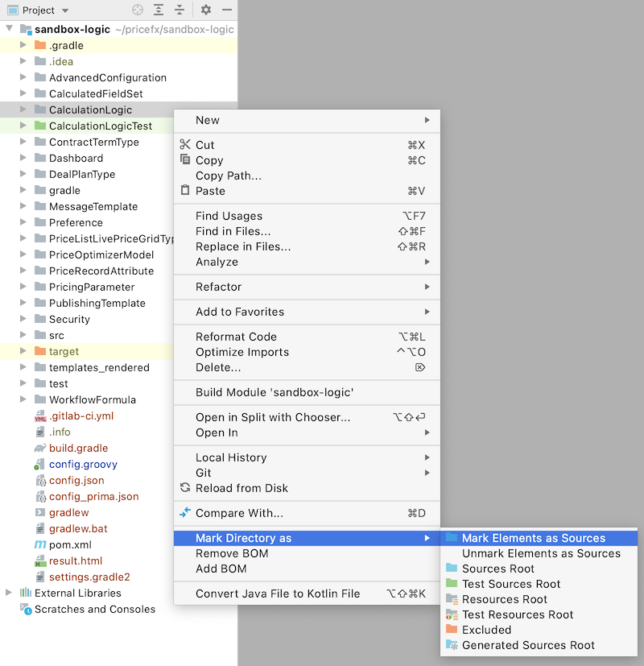The width and height of the screenshot is (644, 666).
Task: Open Project panel settings gear
Action: point(206,10)
